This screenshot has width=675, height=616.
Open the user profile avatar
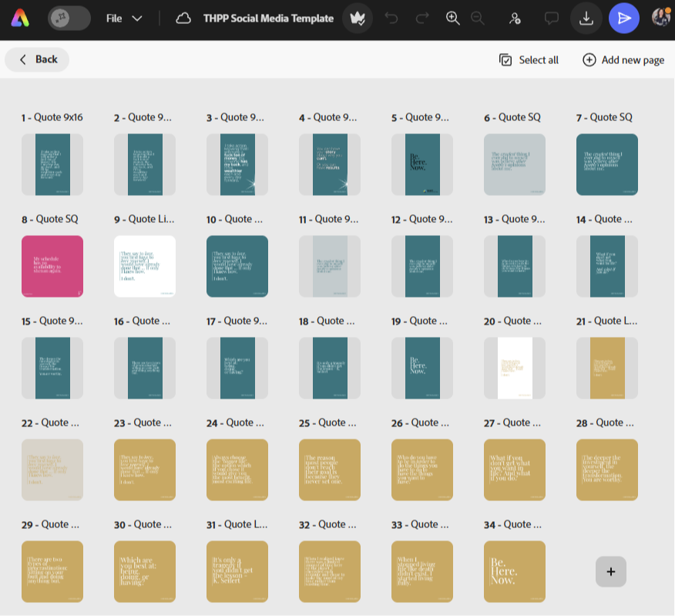(662, 17)
